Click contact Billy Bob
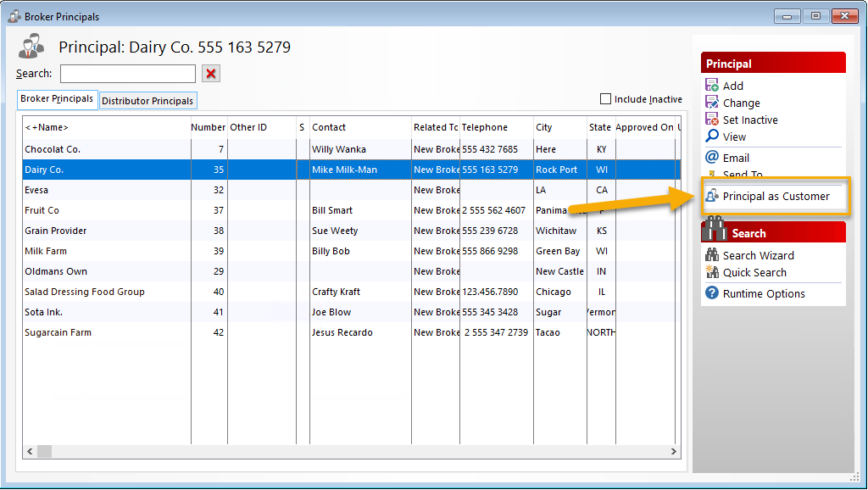 [x=331, y=252]
